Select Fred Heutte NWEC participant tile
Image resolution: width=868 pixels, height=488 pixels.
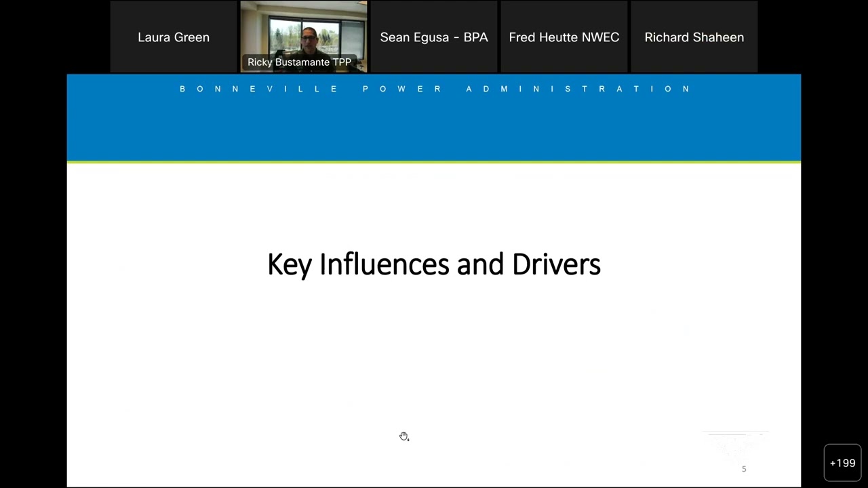[x=564, y=37]
